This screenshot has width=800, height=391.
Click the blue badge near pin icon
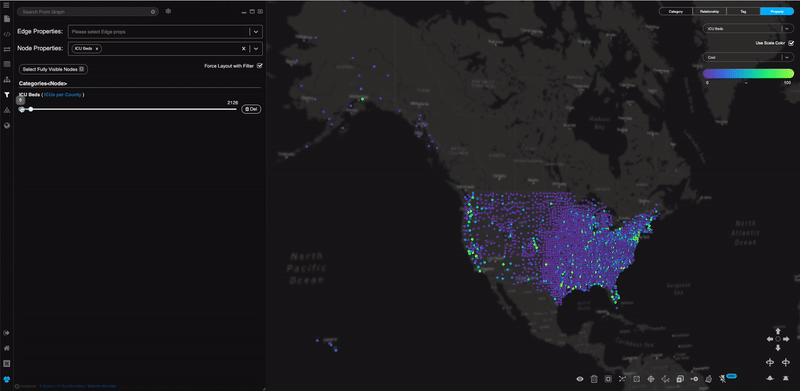click(732, 376)
